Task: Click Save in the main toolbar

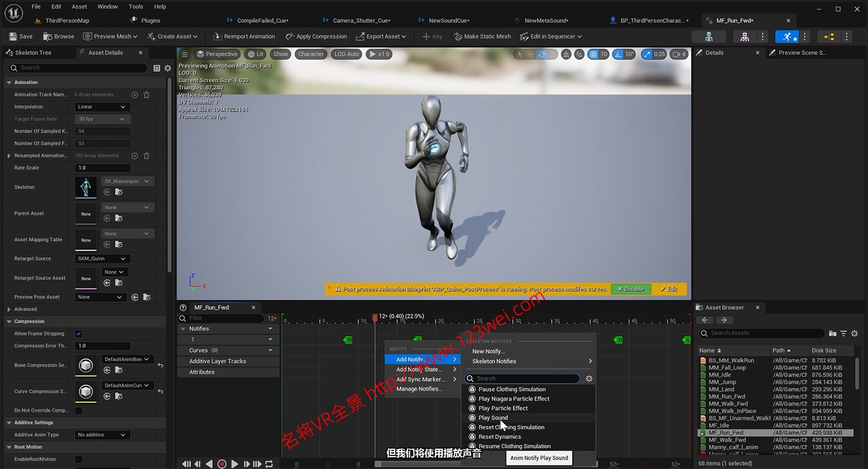Action: [x=21, y=37]
